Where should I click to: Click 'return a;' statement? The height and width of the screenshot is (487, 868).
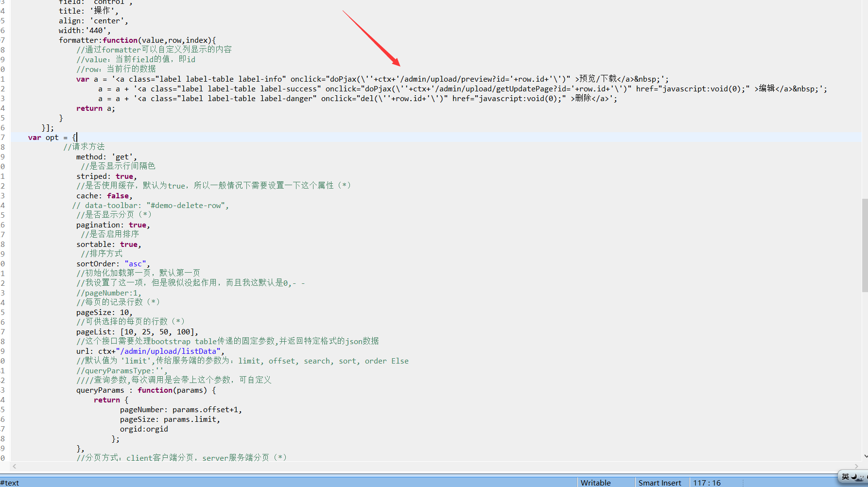pos(95,108)
